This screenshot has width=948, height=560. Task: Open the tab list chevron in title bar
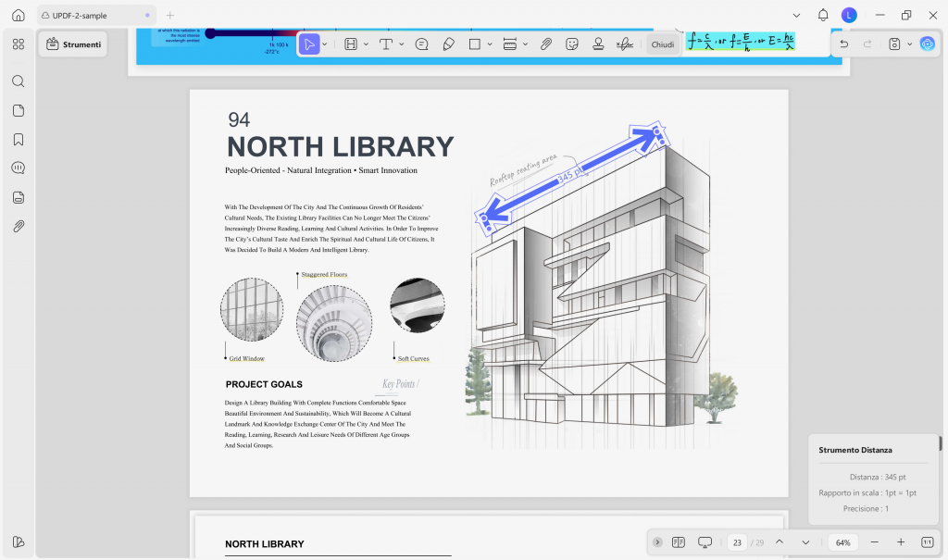point(796,15)
